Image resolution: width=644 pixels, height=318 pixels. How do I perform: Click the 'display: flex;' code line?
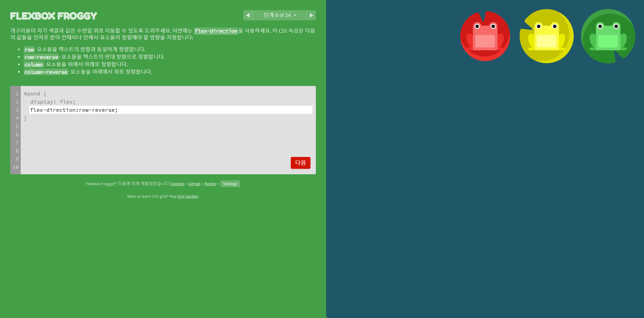[x=53, y=102]
